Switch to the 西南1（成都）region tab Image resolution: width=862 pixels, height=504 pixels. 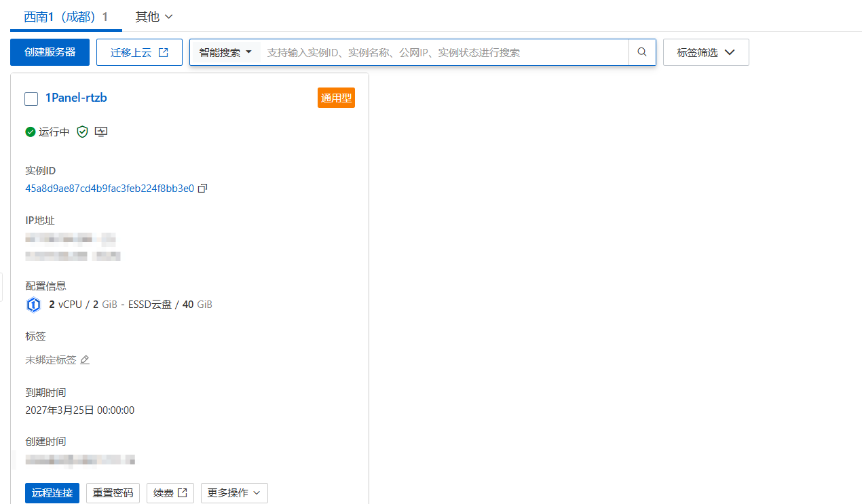[x=66, y=17]
